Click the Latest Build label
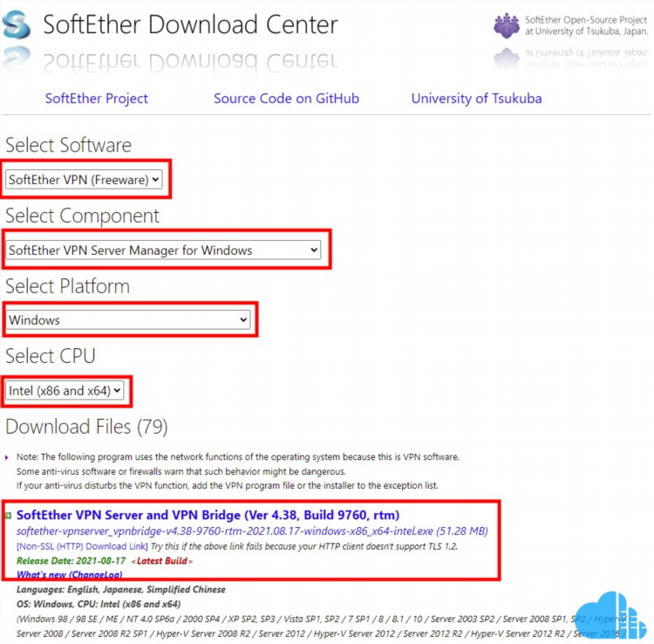The width and height of the screenshot is (654, 644). point(162,561)
